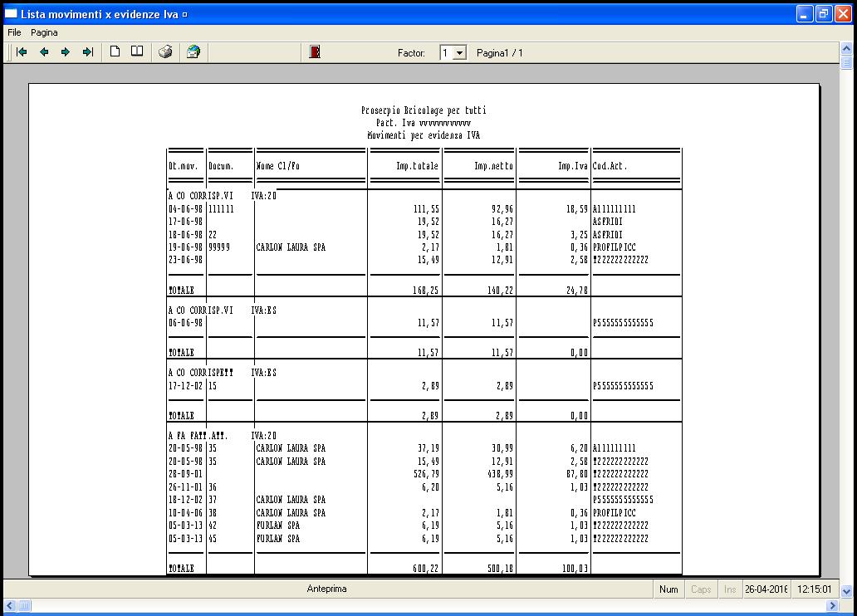857x616 pixels.
Task: Click FURLAN SPA in document 42 row
Action: [x=277, y=526]
